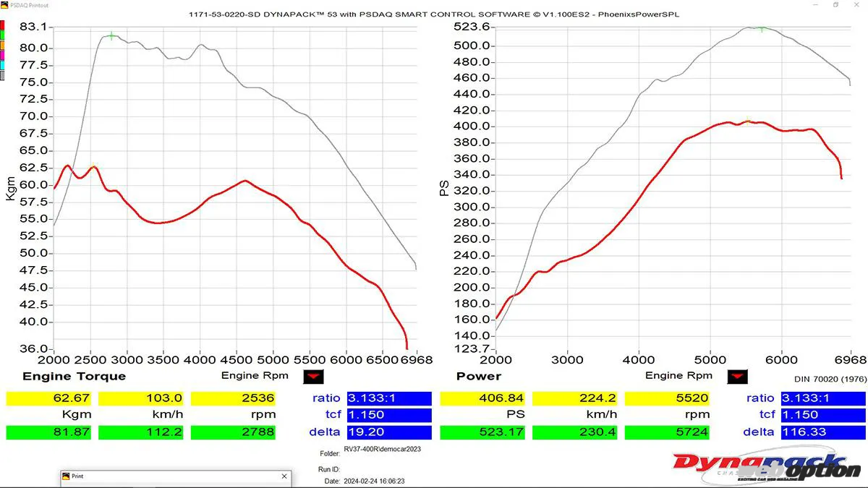Click the torque delta 19.20 field
This screenshot has height=488, width=868.
tap(389, 432)
